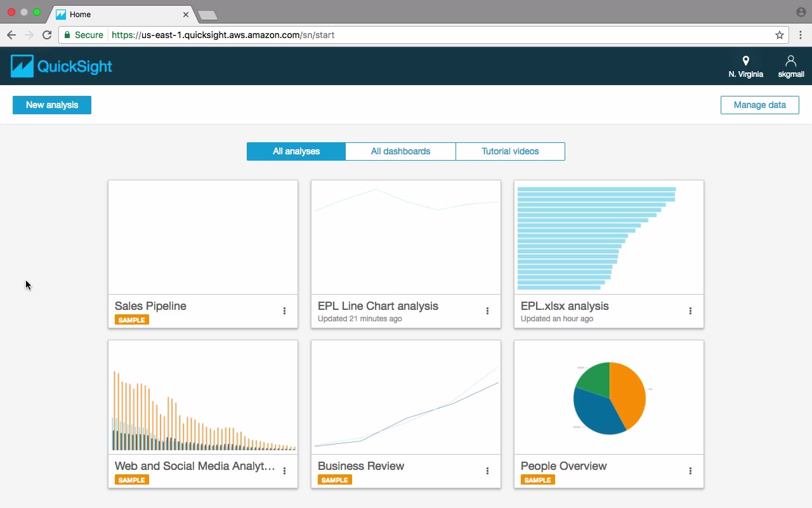
Task: Reload the page with the refresh icon
Action: point(47,35)
